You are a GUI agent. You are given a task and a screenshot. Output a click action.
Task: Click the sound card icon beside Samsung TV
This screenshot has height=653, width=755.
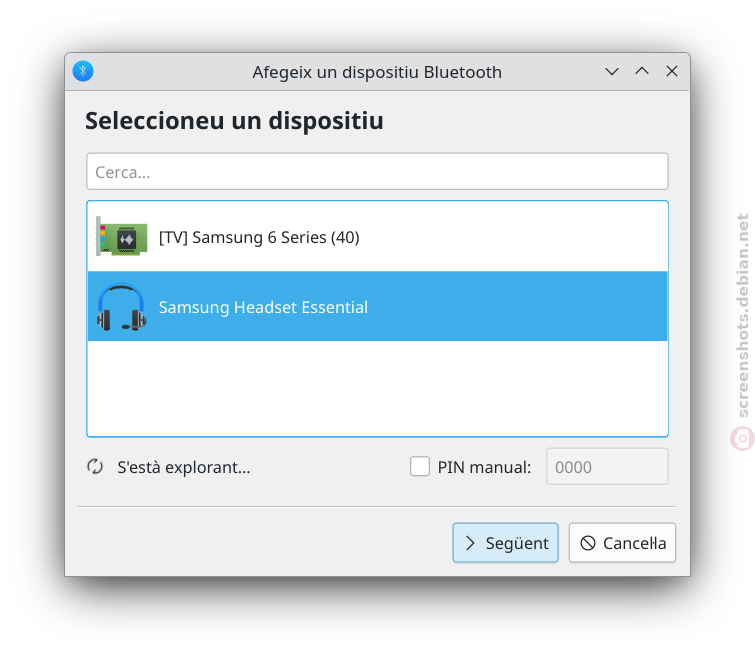(x=122, y=236)
